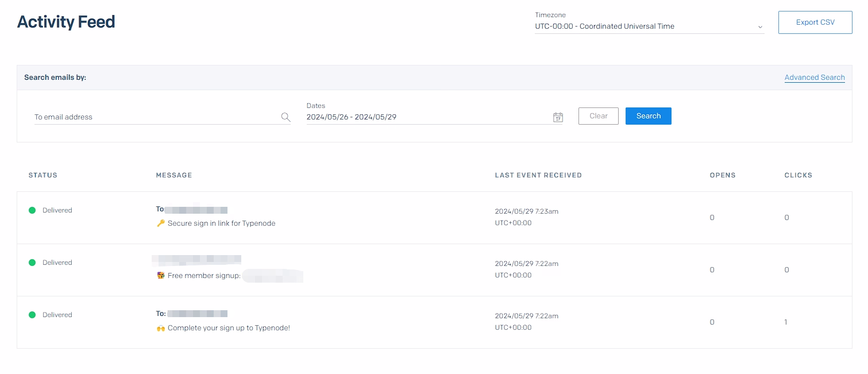Click green status dot of Secure sign in row
Screen dimensions: 868x374
(32, 210)
